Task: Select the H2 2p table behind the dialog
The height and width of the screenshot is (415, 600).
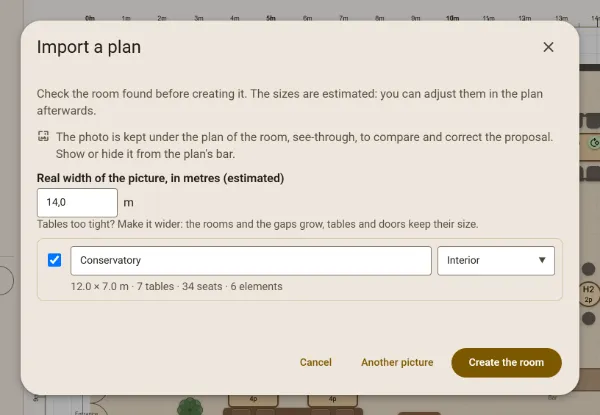Action: (589, 294)
